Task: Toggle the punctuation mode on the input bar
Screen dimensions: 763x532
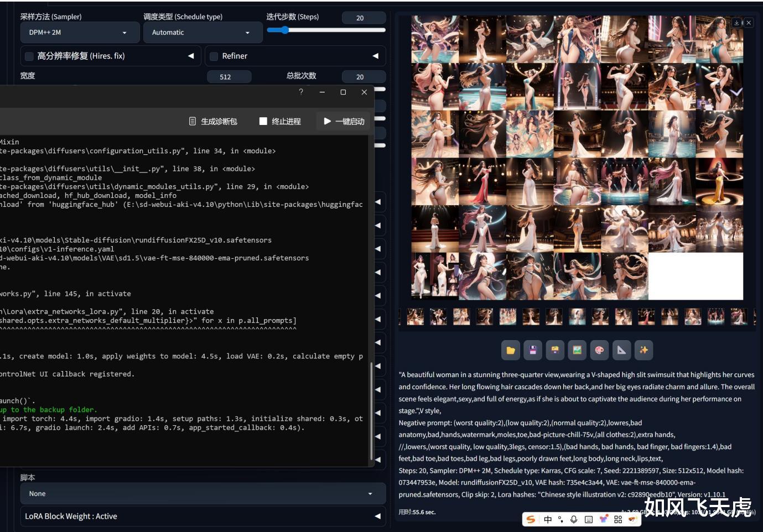Action: [560, 519]
